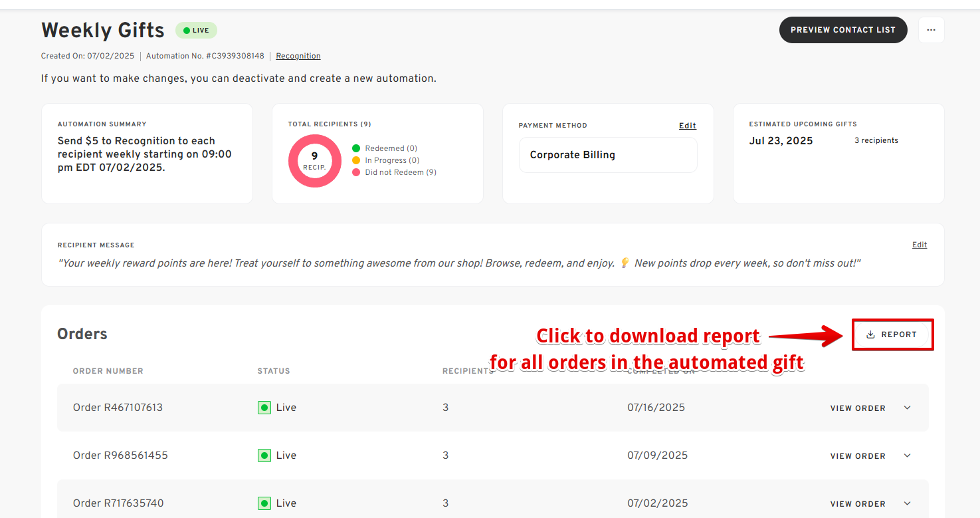The image size is (980, 518).
Task: Expand order R717635740 row chevron
Action: [x=908, y=503]
